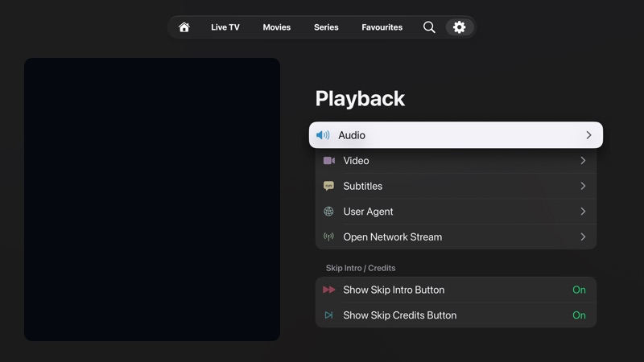
Task: Select the Open Network Stream label
Action: click(393, 237)
